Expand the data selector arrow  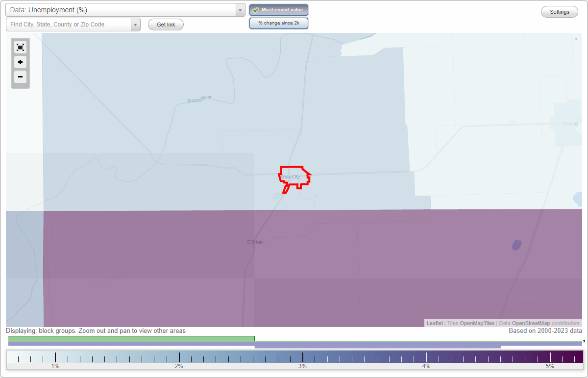click(240, 10)
